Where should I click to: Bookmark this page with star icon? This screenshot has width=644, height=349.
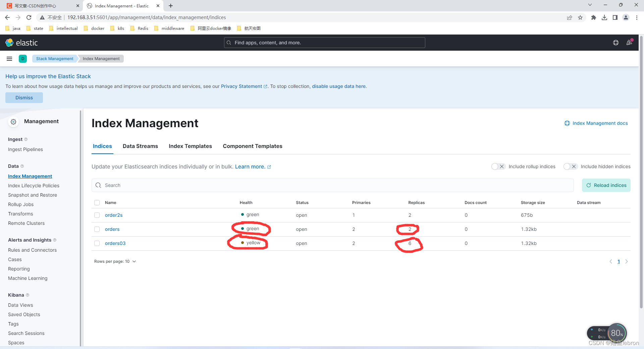[580, 17]
